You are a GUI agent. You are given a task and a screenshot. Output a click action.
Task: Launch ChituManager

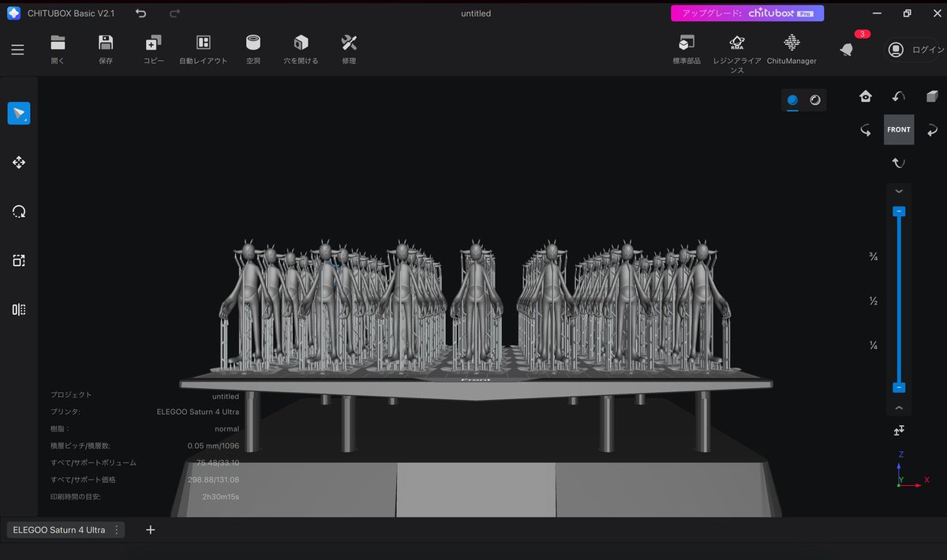(792, 49)
